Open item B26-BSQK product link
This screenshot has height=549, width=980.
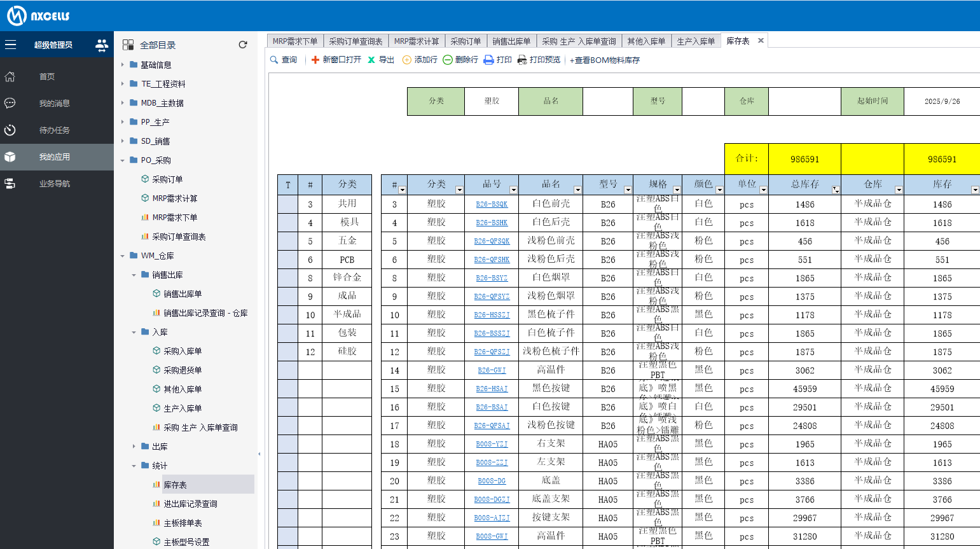pyautogui.click(x=492, y=204)
